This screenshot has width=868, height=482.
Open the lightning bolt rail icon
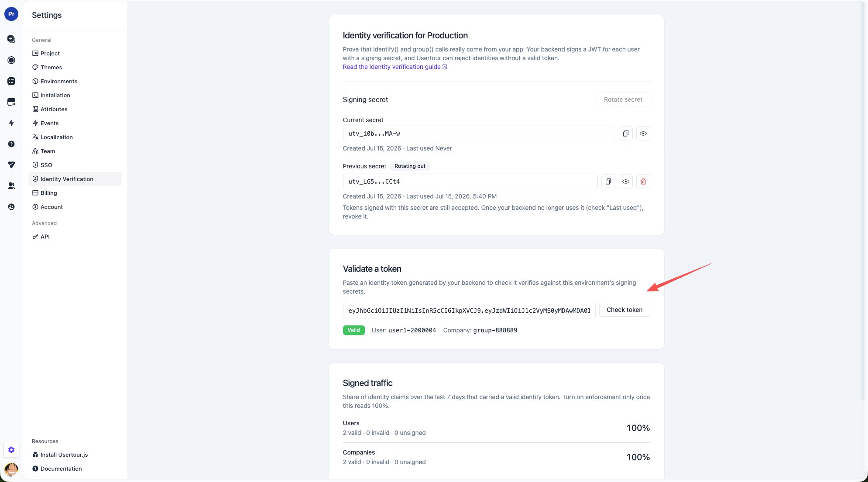coord(11,123)
